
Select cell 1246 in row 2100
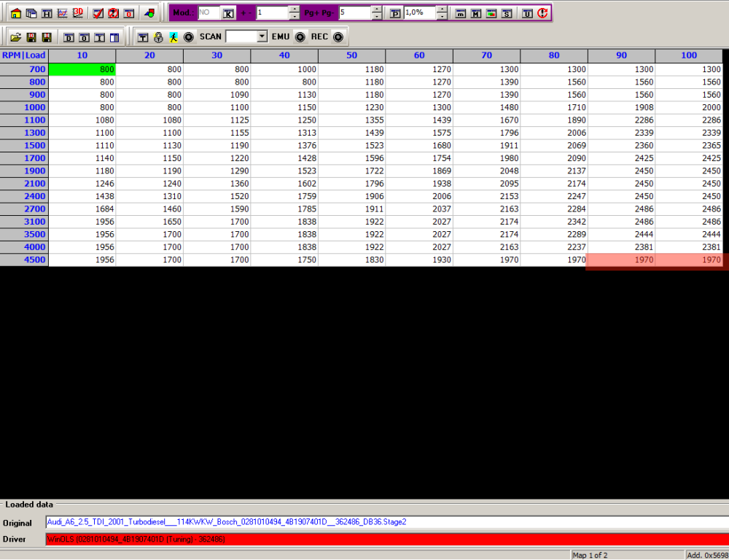click(x=82, y=184)
